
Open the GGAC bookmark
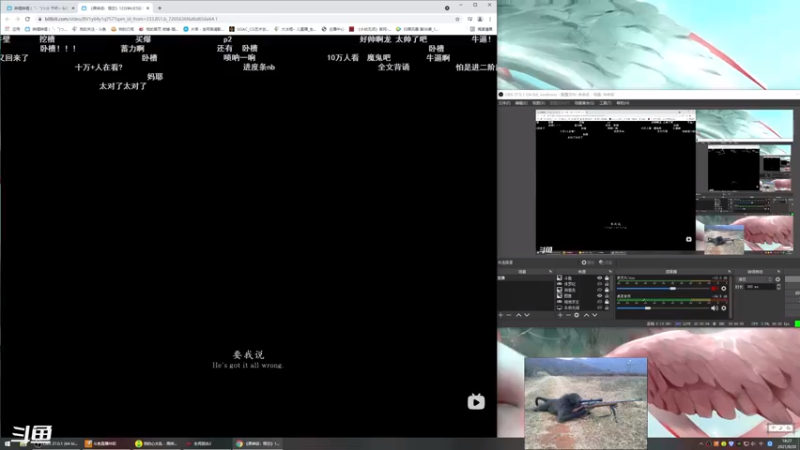(x=249, y=29)
